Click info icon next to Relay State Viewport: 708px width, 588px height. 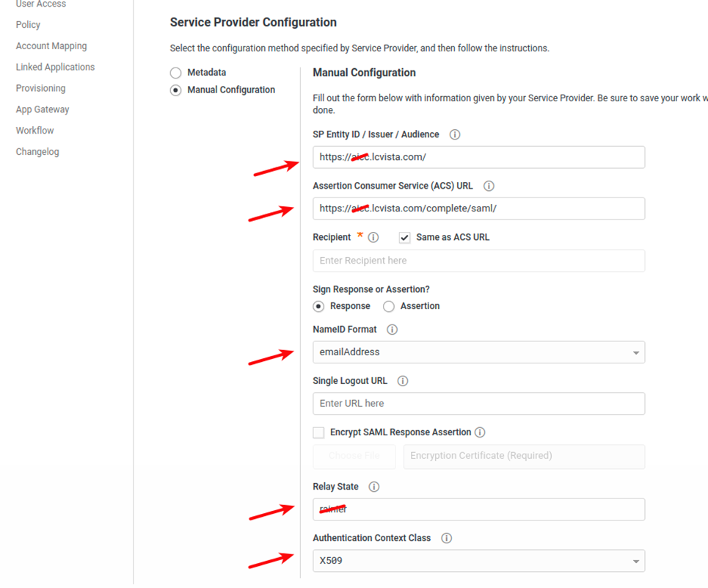tap(374, 487)
